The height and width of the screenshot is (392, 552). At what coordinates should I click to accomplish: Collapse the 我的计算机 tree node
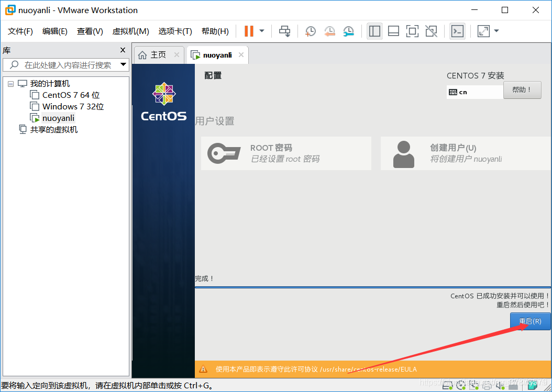11,84
